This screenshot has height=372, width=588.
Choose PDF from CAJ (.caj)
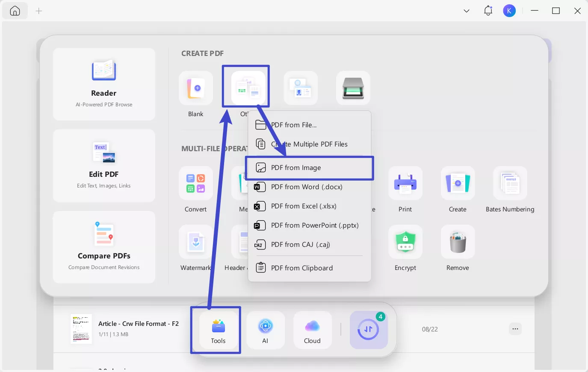[300, 244]
